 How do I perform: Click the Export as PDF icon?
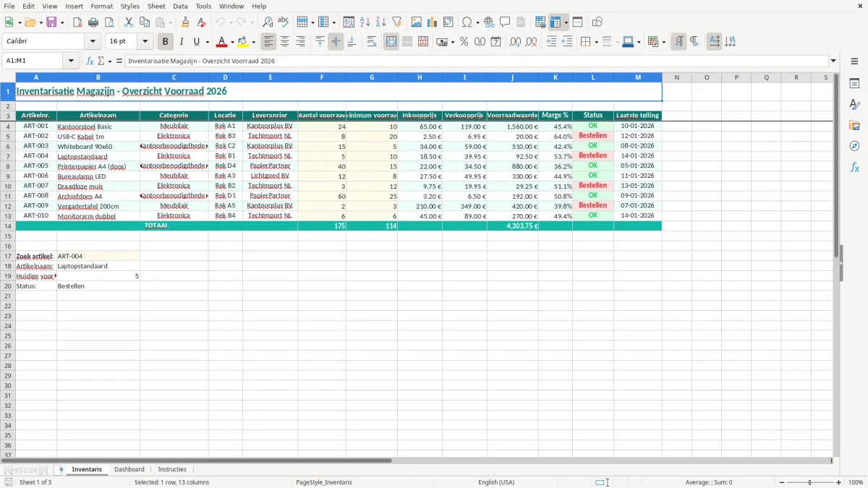pyautogui.click(x=77, y=22)
